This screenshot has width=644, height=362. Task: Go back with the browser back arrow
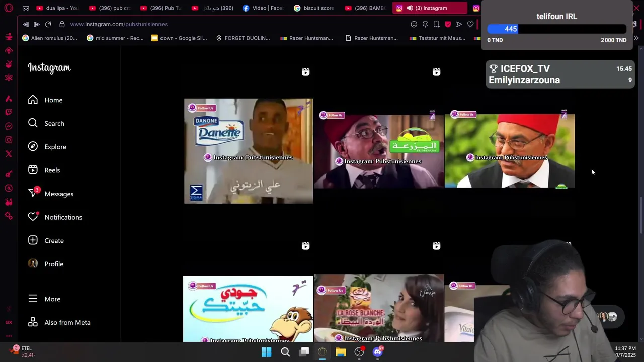click(26, 24)
